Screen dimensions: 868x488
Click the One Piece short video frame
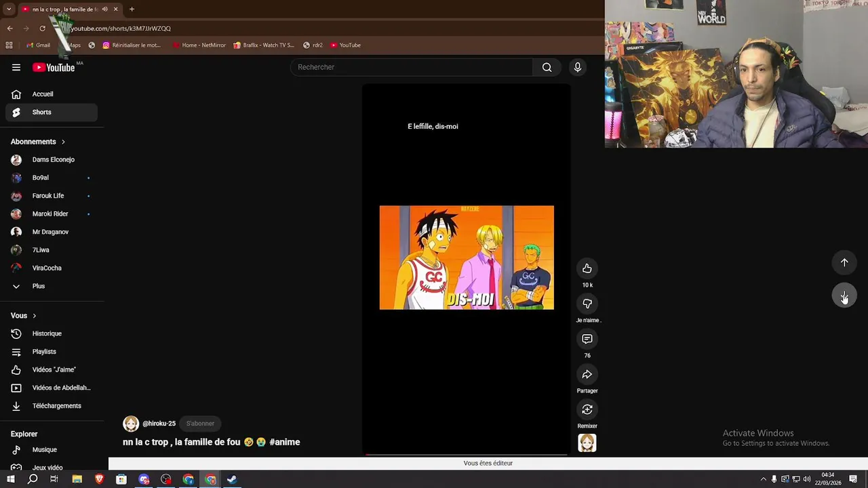pos(467,258)
